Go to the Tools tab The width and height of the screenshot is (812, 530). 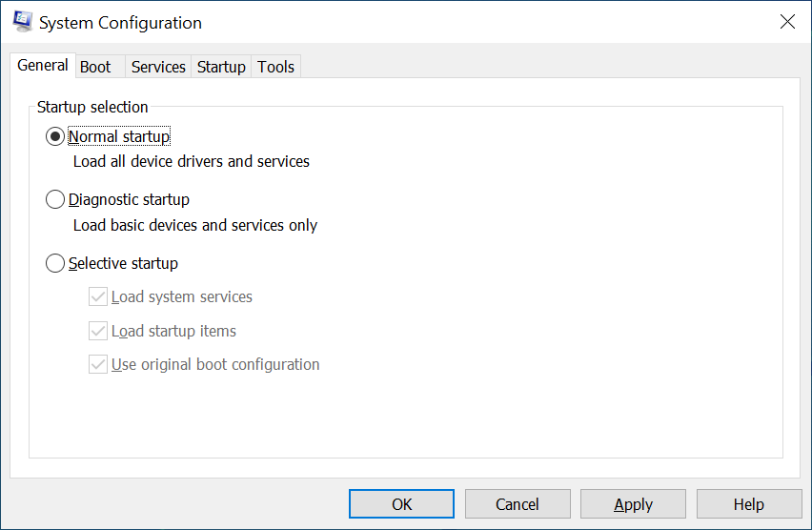click(x=276, y=67)
